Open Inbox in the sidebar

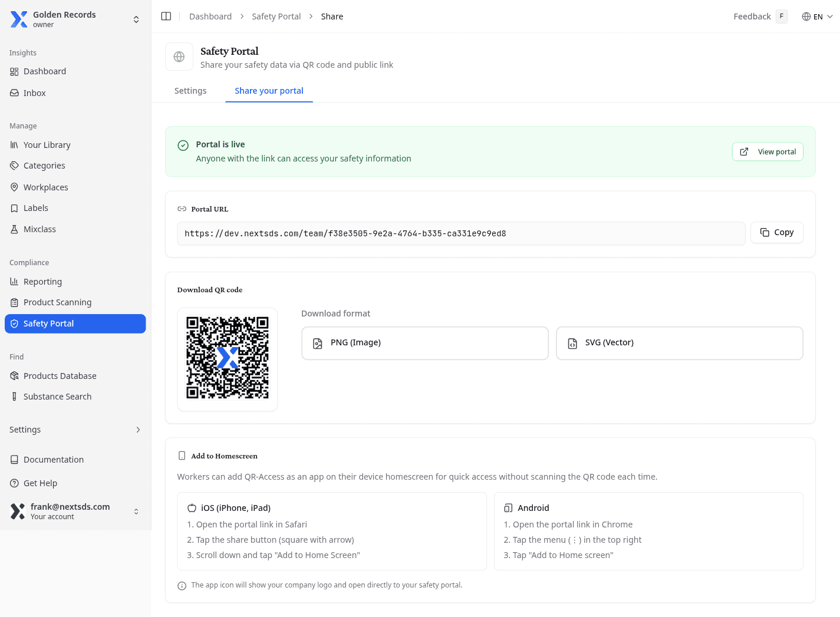[x=75, y=93]
